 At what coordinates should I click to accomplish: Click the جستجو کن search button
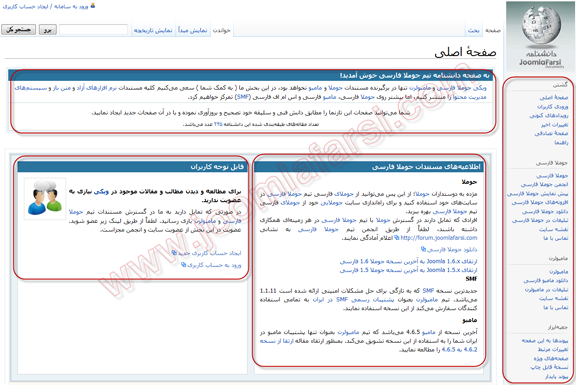click(x=18, y=29)
